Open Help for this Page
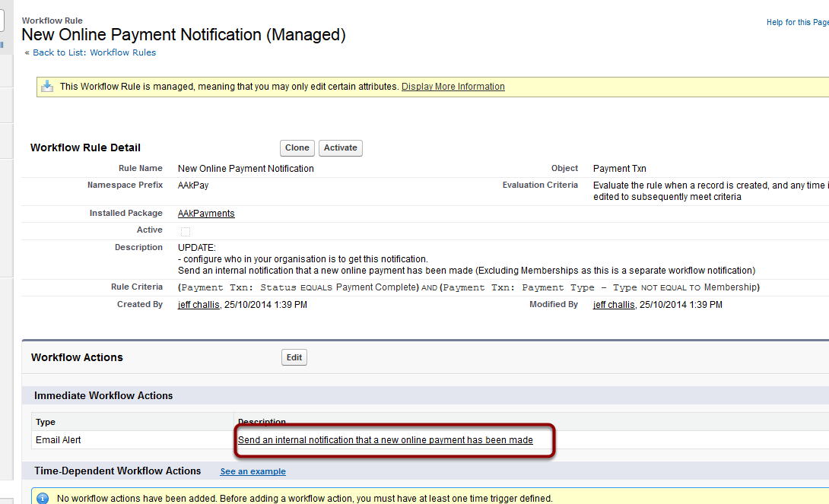This screenshot has height=504, width=829. 796,22
